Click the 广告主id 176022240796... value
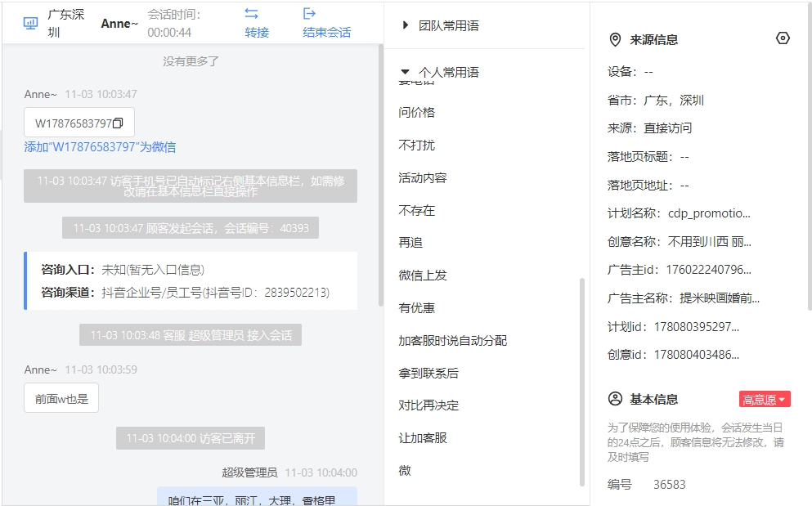Screen dimensions: 812x506 pos(708,270)
